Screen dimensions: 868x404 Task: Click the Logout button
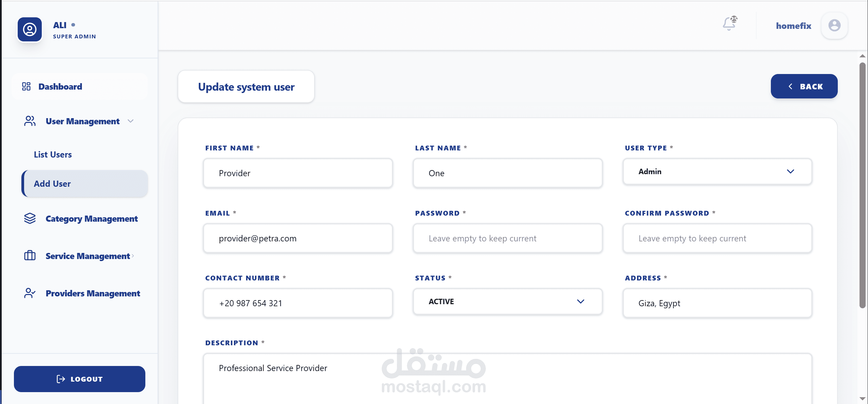coord(79,379)
